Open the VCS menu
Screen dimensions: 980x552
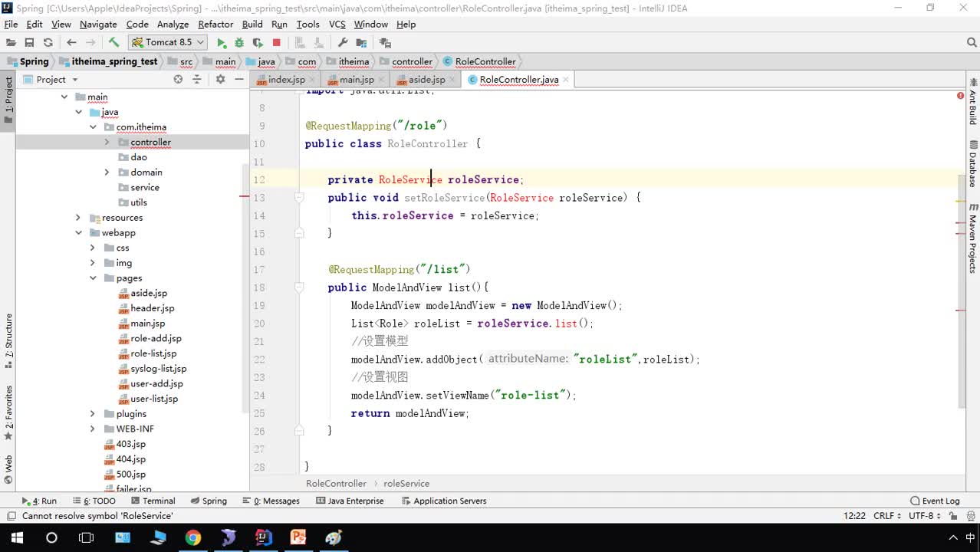tap(337, 24)
